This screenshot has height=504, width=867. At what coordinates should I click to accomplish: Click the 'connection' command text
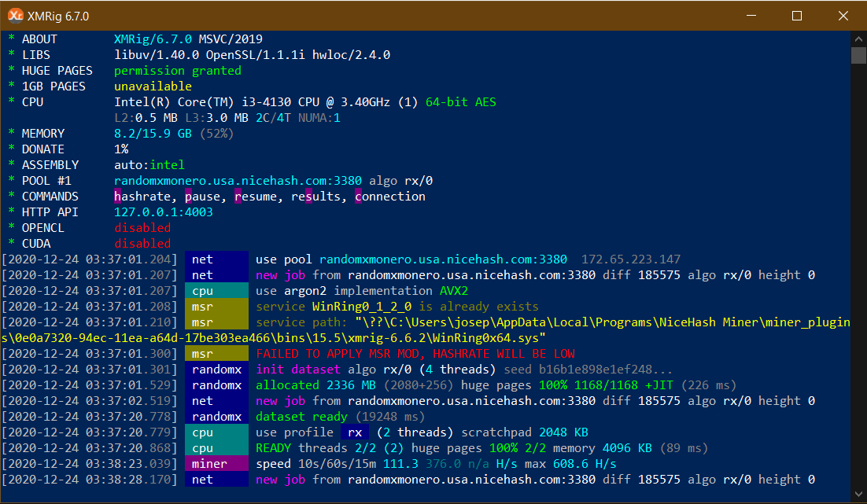tap(389, 197)
